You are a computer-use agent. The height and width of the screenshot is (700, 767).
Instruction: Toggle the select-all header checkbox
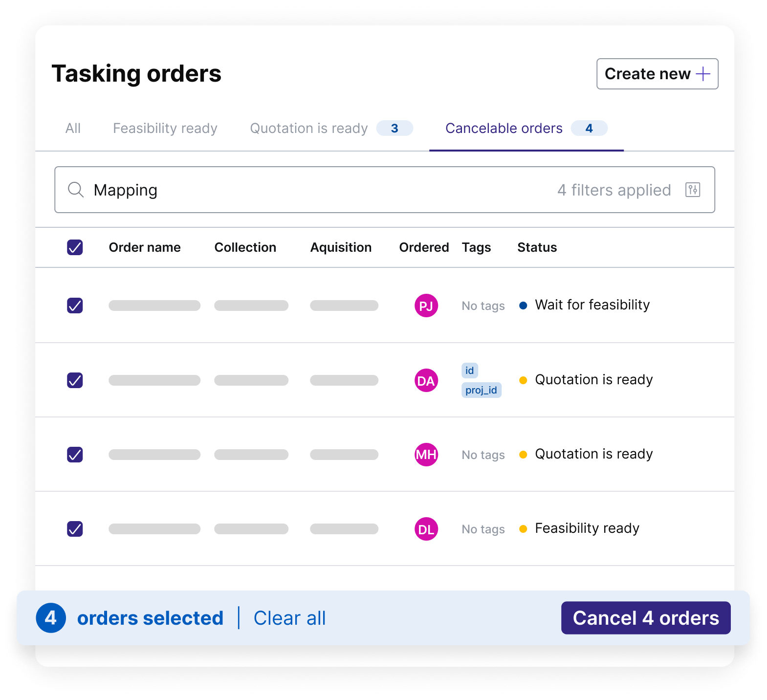75,247
